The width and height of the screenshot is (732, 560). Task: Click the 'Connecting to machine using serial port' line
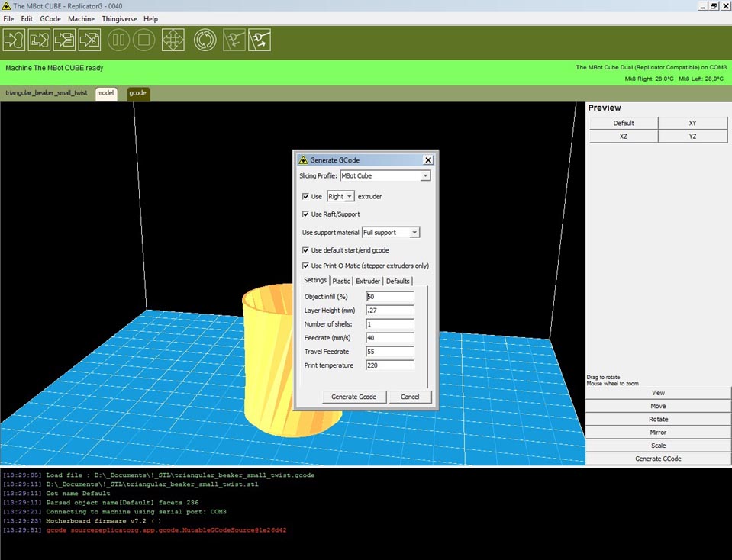114,512
